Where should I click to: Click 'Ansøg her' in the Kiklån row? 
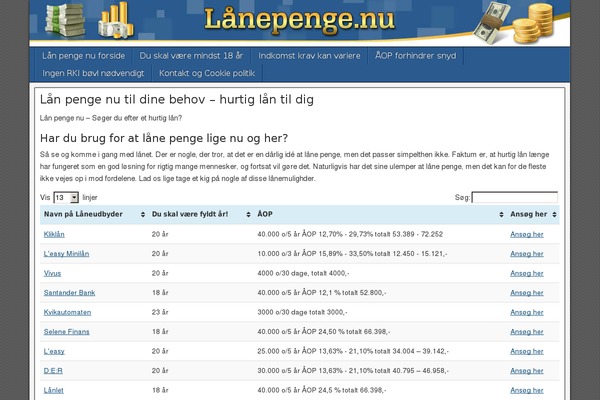[x=527, y=234]
